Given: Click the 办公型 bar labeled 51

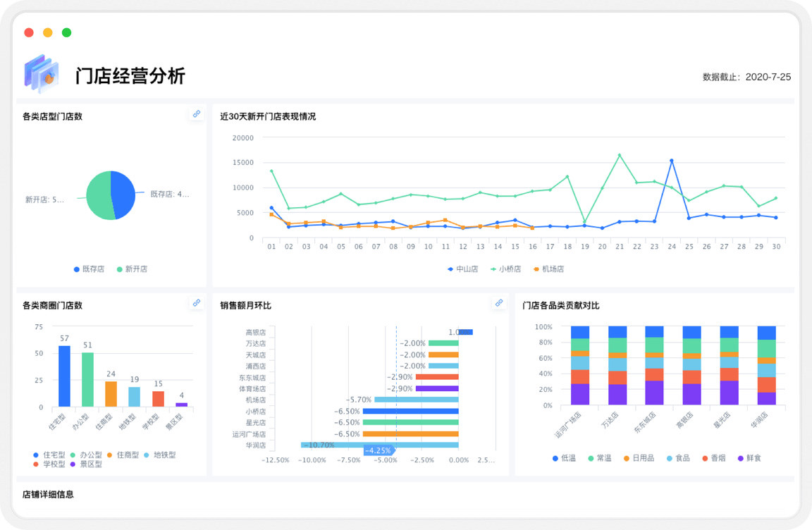Looking at the screenshot, I should coord(87,379).
